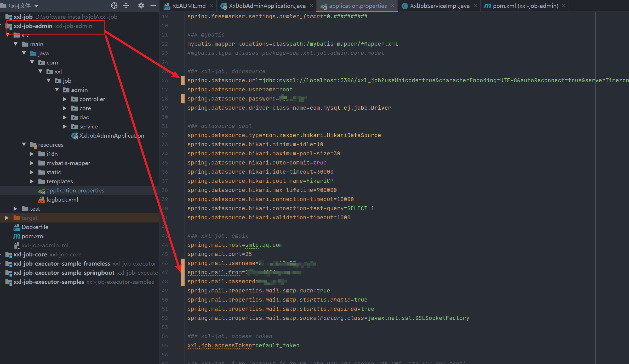
Task: Click the resources folder icon
Action: [33, 145]
